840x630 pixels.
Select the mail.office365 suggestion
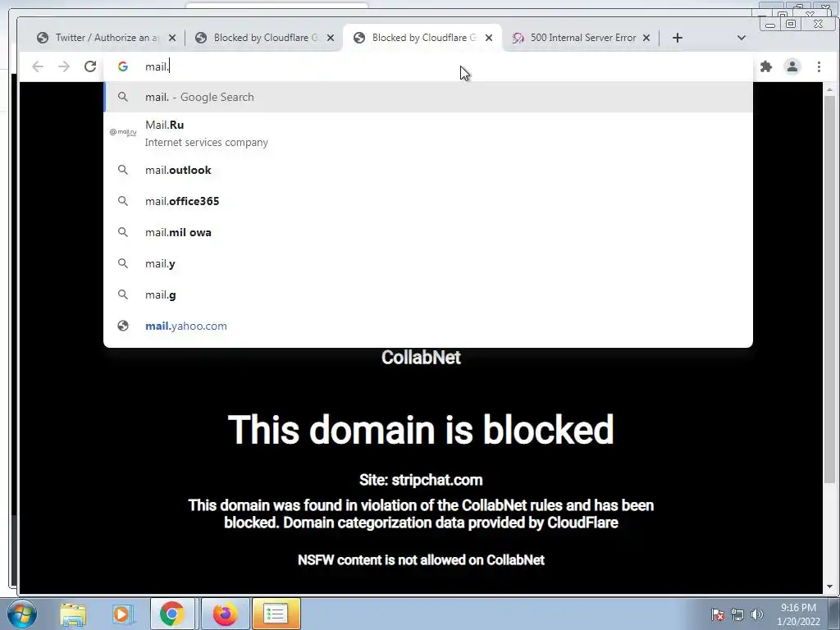point(428,201)
